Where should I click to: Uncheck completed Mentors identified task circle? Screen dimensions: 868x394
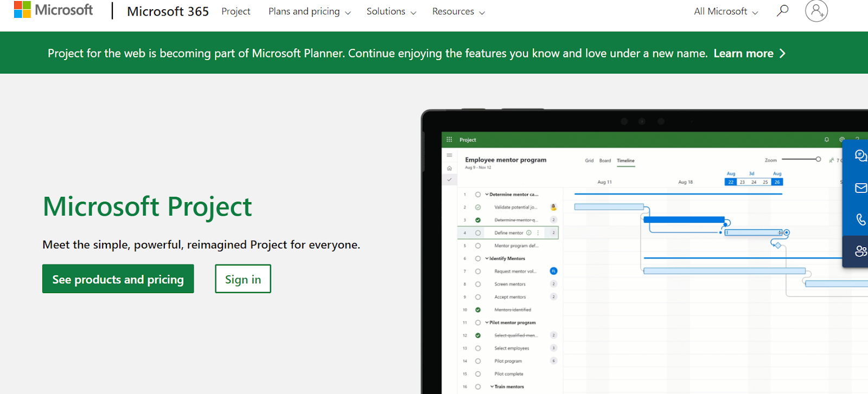[478, 310]
